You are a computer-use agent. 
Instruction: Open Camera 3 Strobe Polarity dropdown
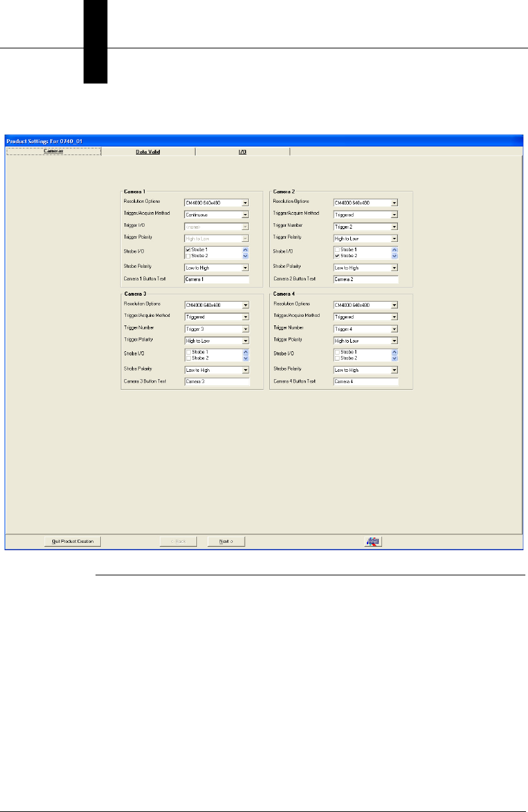click(245, 370)
